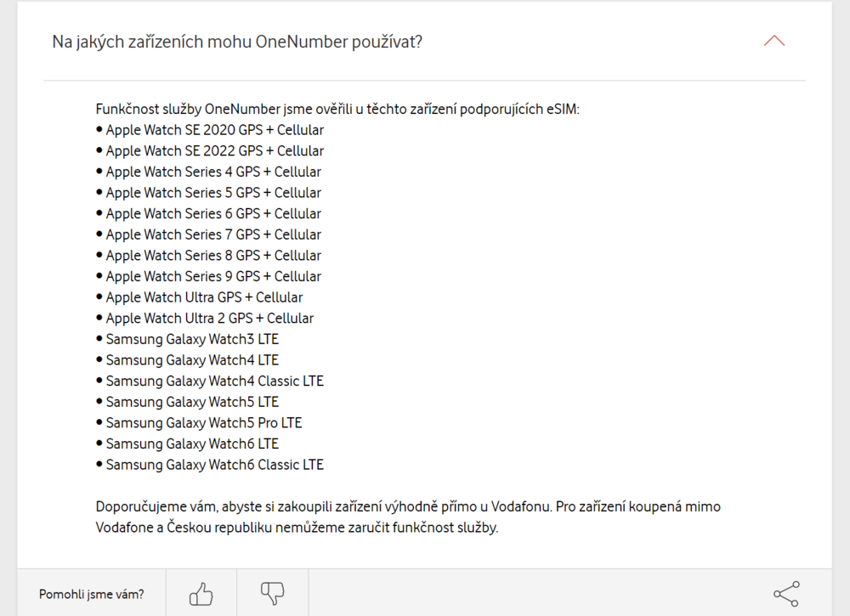Select the "Samsung Galaxy Watch3 LTE" entry

point(192,339)
